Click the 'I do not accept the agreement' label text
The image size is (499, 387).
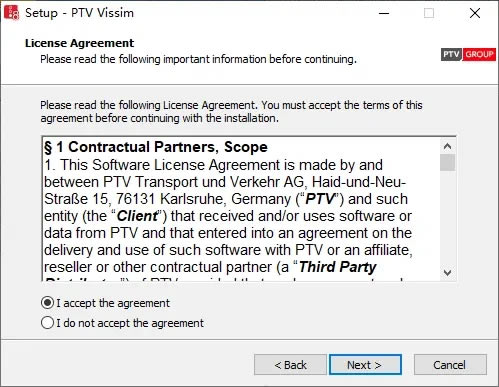[130, 323]
